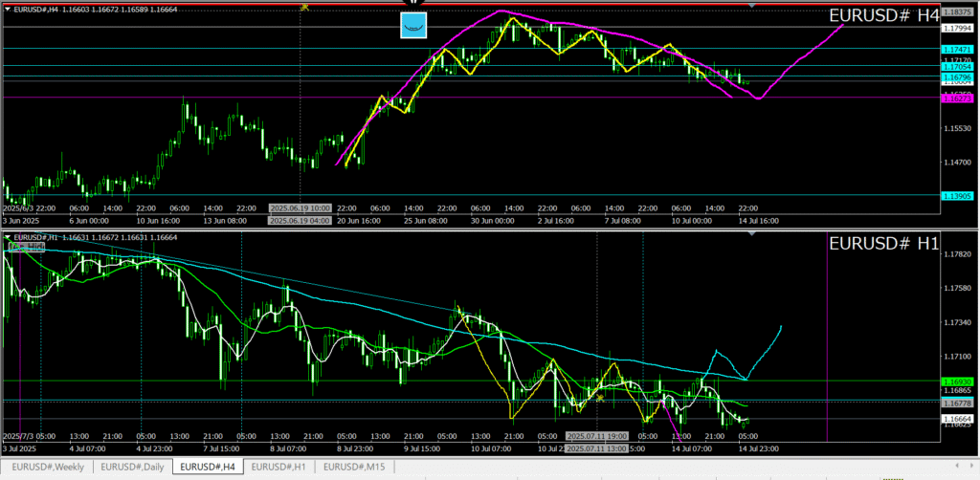Click the 1.18375 price label

pos(957,11)
